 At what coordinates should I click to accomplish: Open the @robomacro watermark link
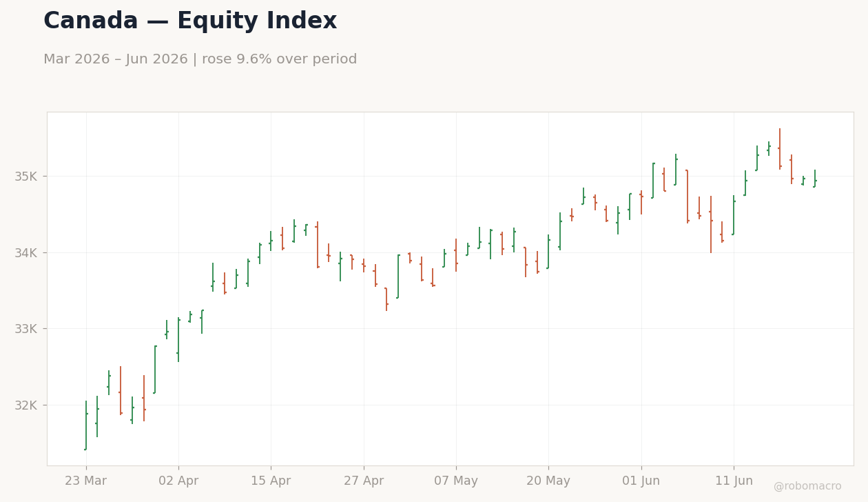click(807, 487)
